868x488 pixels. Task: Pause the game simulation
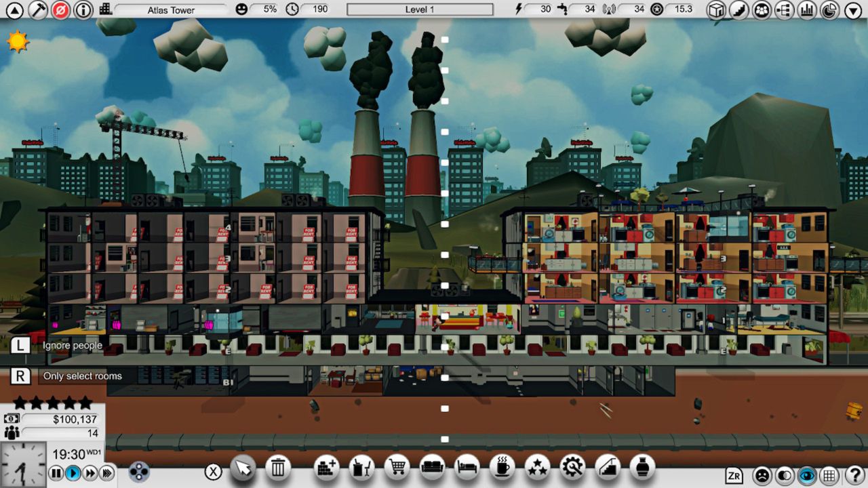(x=57, y=472)
